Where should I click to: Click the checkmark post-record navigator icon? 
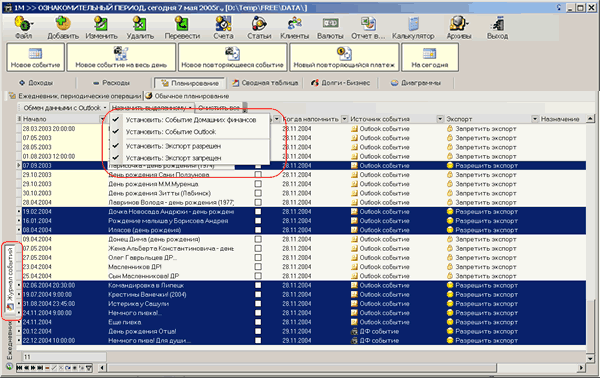[54, 368]
